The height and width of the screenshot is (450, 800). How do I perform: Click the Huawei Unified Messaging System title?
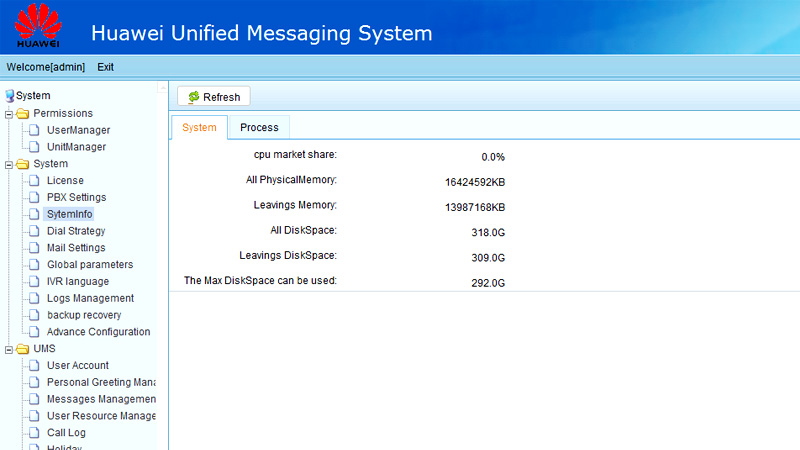[261, 33]
